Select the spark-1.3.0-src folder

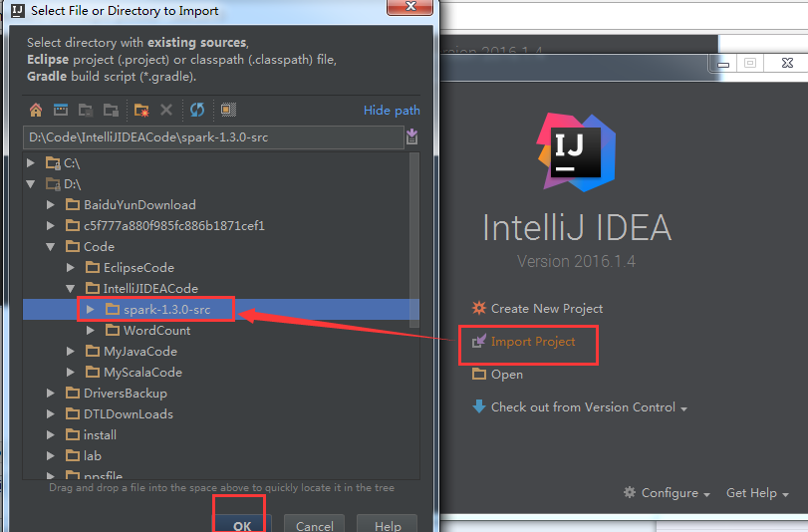(x=157, y=309)
